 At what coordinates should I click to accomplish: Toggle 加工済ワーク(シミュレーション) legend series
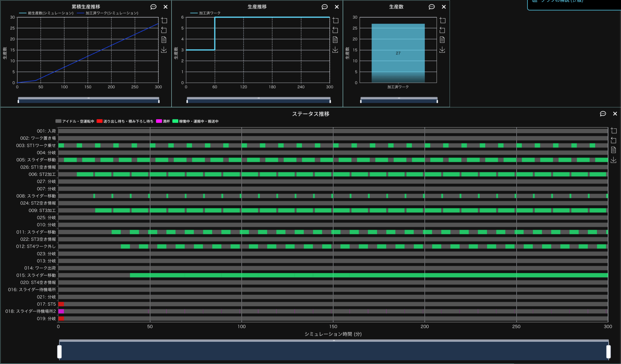click(112, 13)
